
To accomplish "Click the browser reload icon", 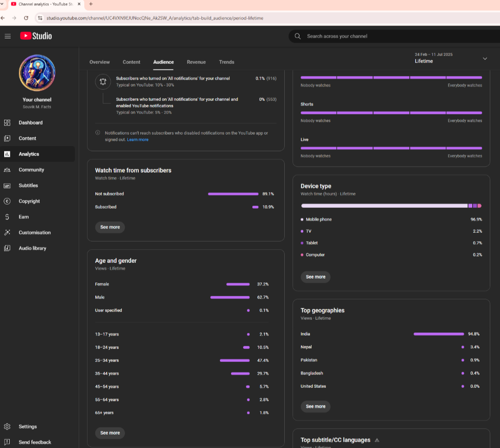I will (x=26, y=18).
